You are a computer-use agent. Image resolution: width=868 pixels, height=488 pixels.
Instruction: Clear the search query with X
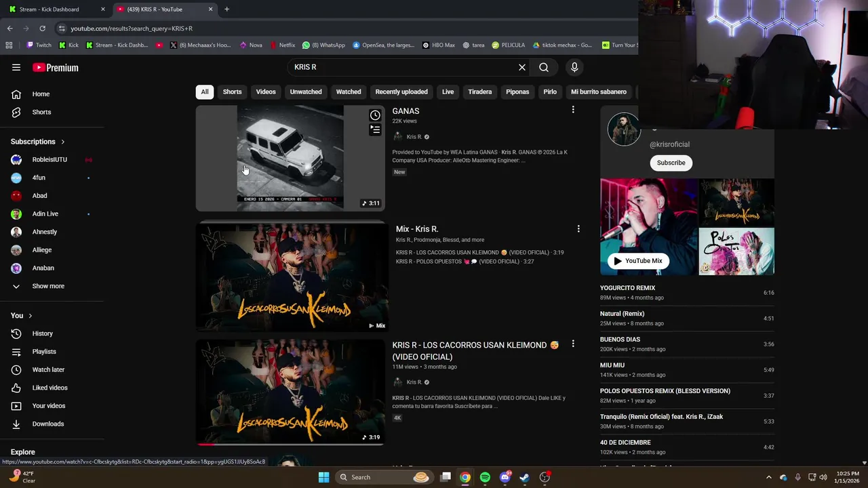point(522,67)
